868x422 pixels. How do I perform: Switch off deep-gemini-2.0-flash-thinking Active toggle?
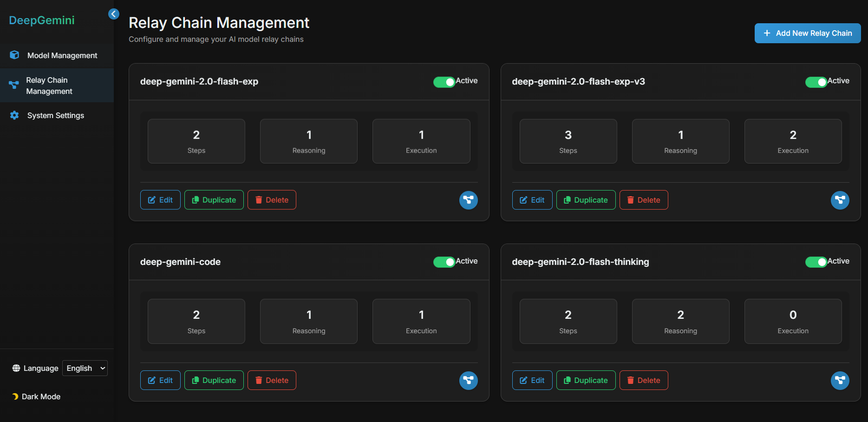(816, 262)
